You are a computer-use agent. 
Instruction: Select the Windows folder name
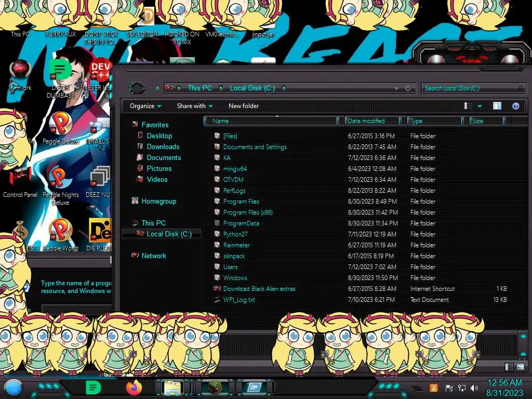tap(235, 277)
